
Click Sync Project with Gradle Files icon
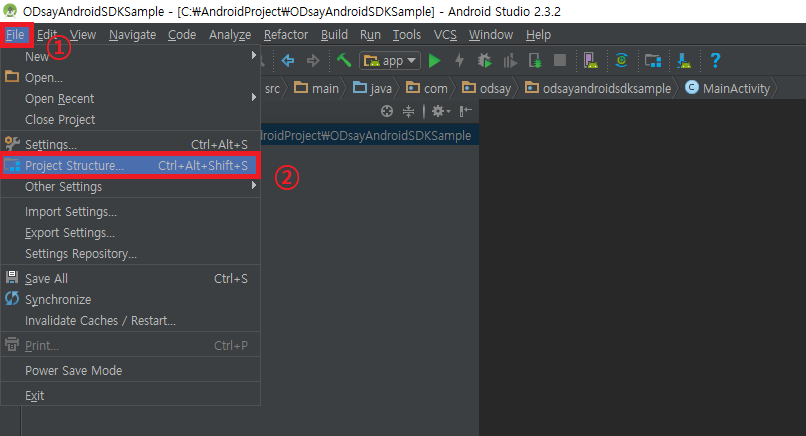click(621, 60)
